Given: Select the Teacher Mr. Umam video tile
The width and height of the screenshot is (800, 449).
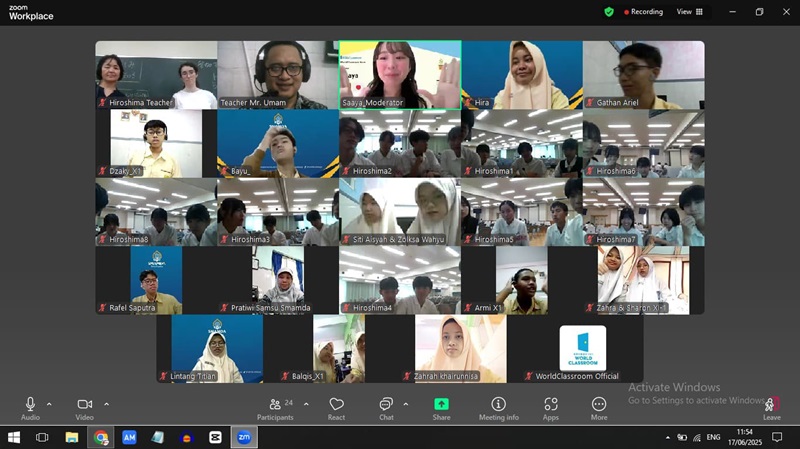Looking at the screenshot, I should point(278,75).
